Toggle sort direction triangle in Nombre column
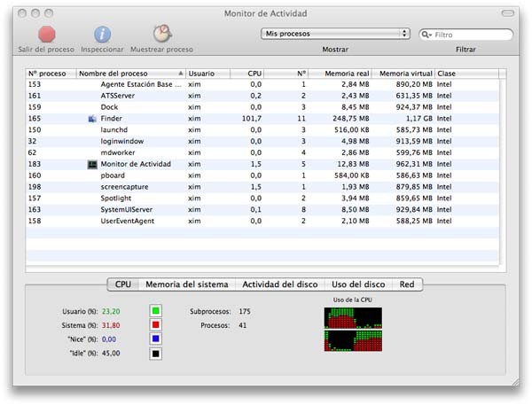The width and height of the screenshot is (532, 405). [x=181, y=74]
